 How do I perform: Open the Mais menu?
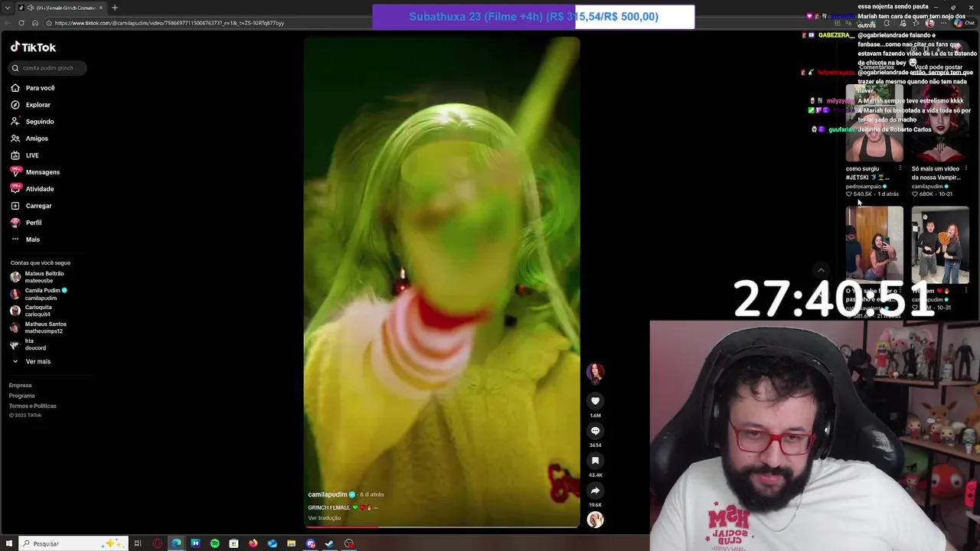coord(25,240)
